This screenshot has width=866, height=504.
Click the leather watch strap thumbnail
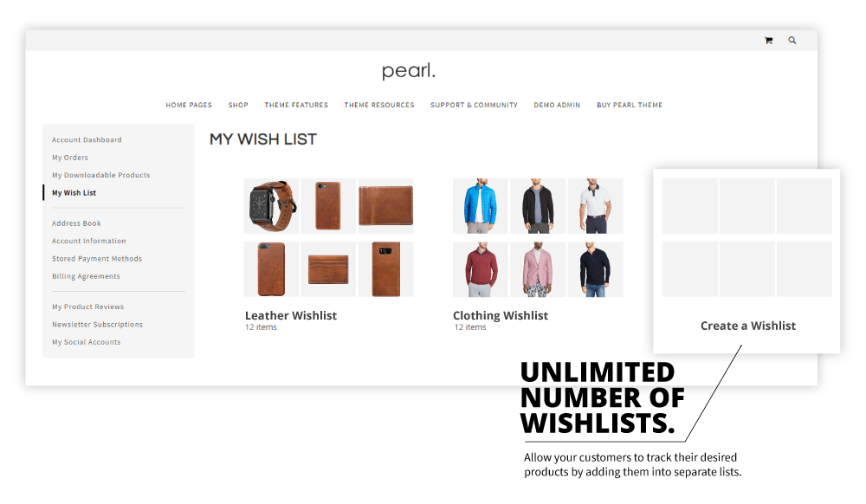pyautogui.click(x=271, y=206)
